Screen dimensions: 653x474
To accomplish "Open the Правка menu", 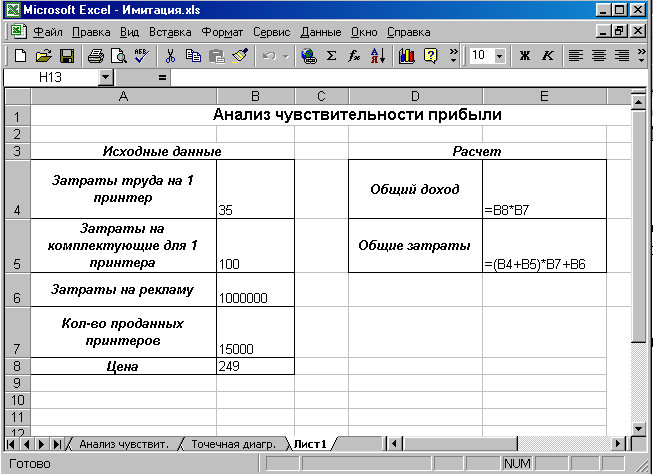I will point(91,32).
